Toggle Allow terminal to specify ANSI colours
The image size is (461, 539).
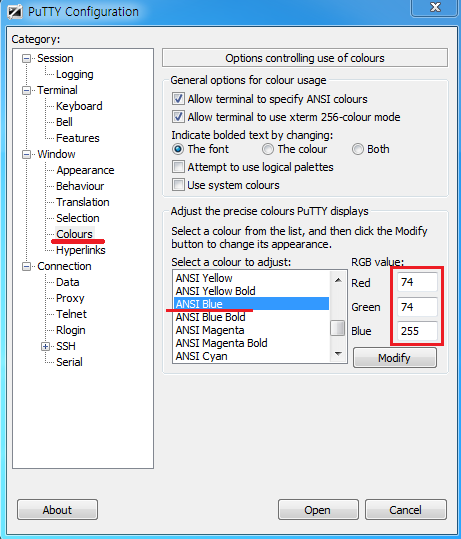pos(178,99)
